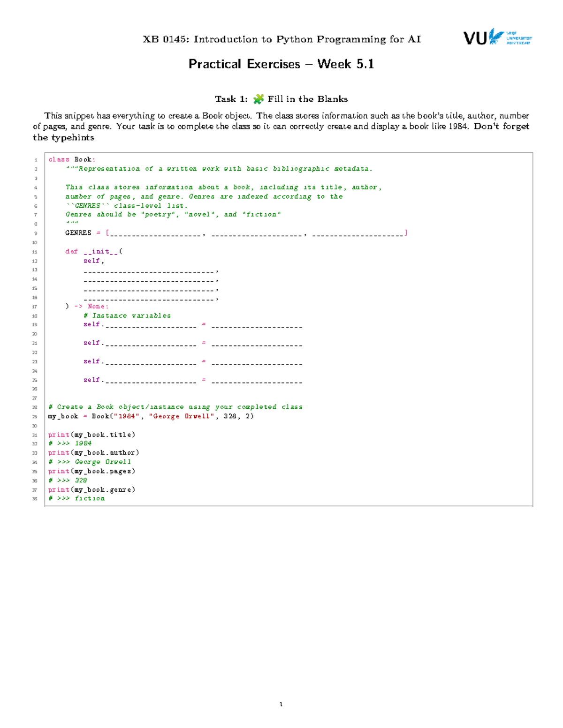The image size is (563, 728).
Task: Click the GENRES assignment line
Action: pos(236,233)
